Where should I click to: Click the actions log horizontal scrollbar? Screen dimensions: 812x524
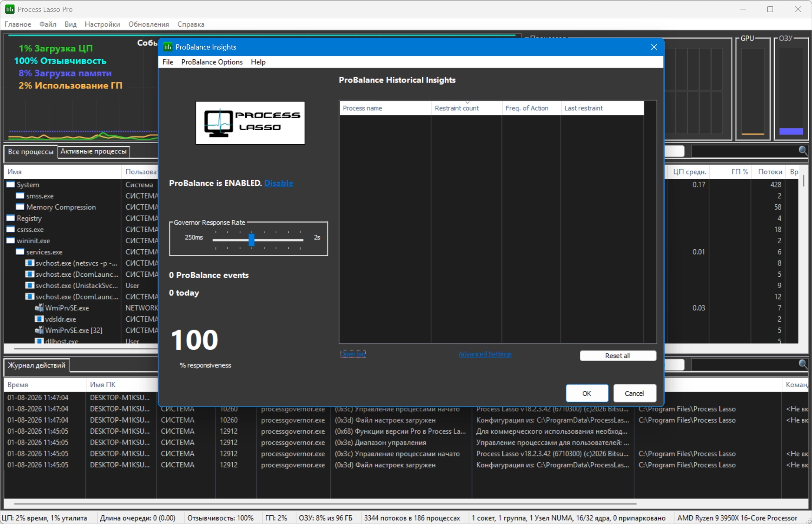click(x=325, y=504)
